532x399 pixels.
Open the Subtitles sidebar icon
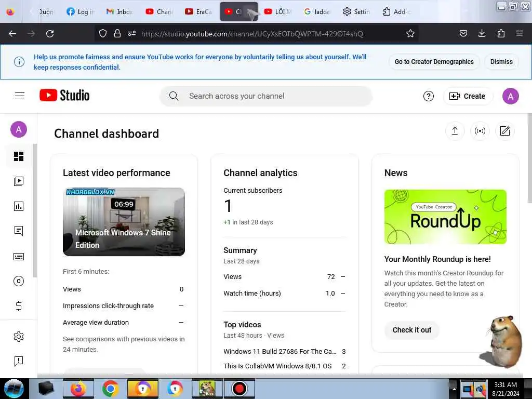[19, 257]
